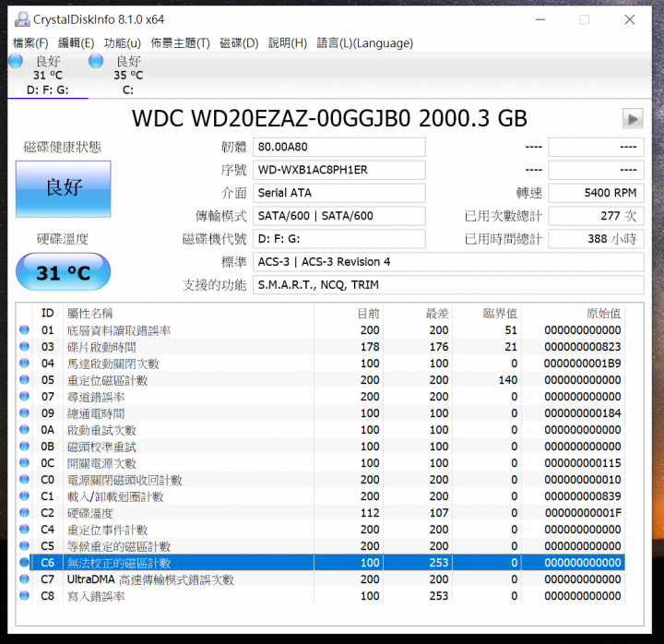Click the 277 次 power-on count field
This screenshot has width=664, height=644.
[x=597, y=216]
